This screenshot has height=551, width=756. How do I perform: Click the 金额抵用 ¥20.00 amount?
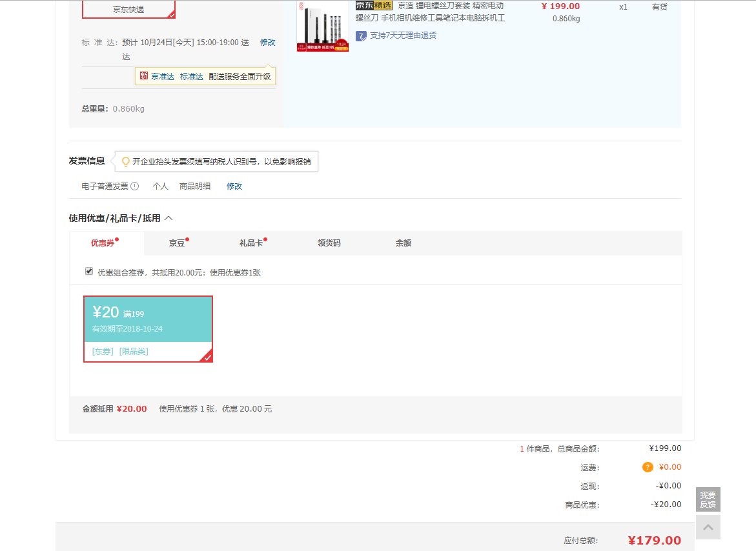click(x=132, y=409)
